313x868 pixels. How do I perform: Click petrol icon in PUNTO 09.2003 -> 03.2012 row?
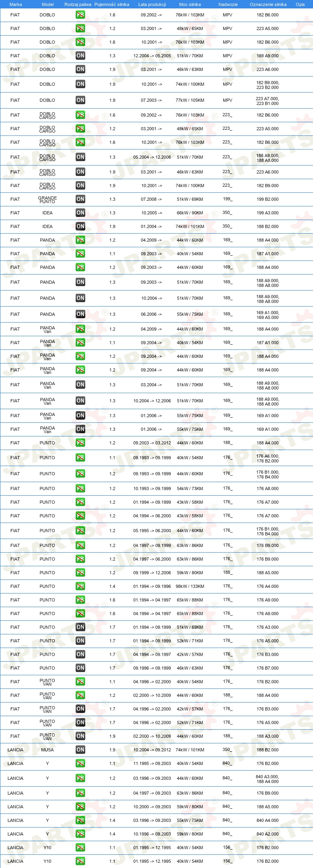[x=80, y=443]
